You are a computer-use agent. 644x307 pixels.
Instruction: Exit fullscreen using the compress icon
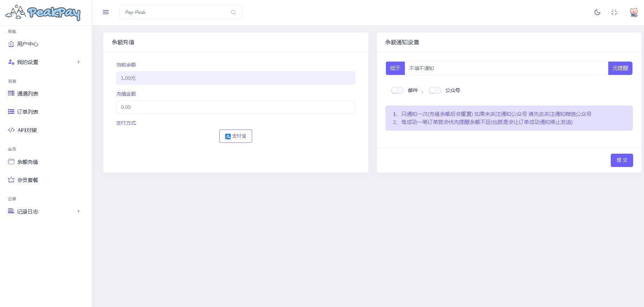coord(614,12)
